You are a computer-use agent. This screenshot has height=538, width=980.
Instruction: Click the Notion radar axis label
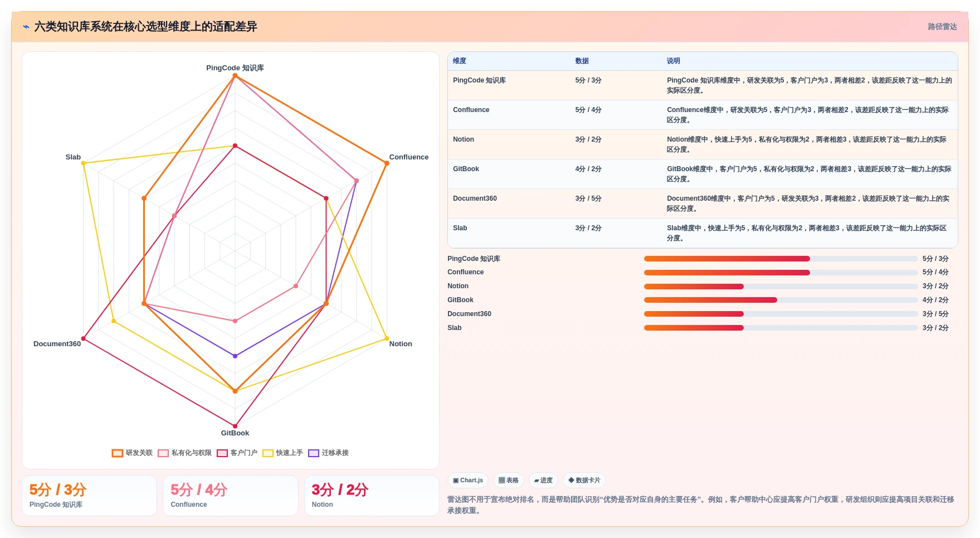(x=401, y=344)
